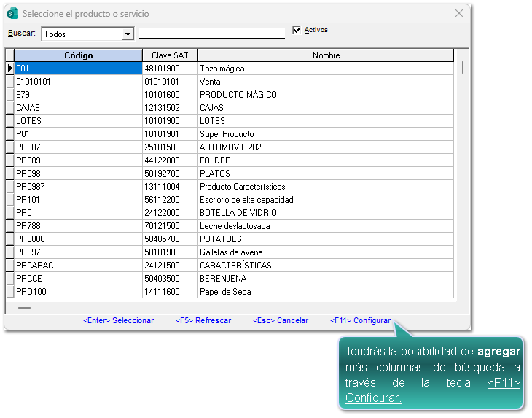The image size is (532, 418).
Task: Click the Clave SAT column header
Action: 170,55
